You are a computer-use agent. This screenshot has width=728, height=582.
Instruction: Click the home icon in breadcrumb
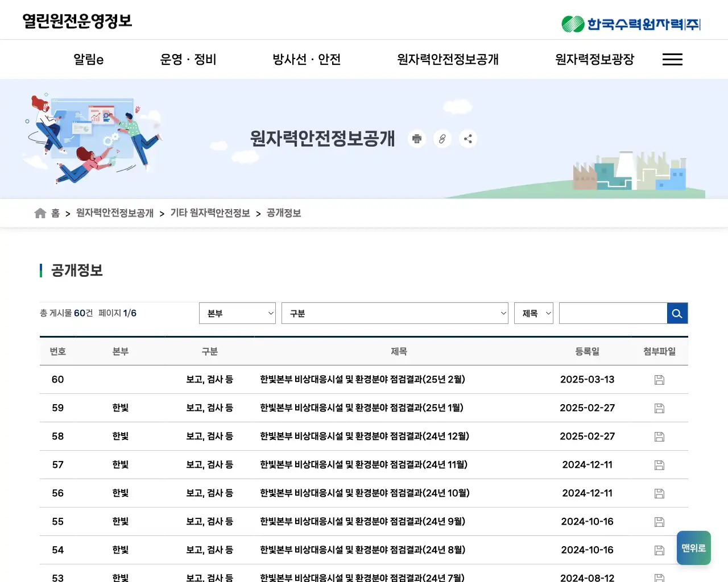coord(40,213)
